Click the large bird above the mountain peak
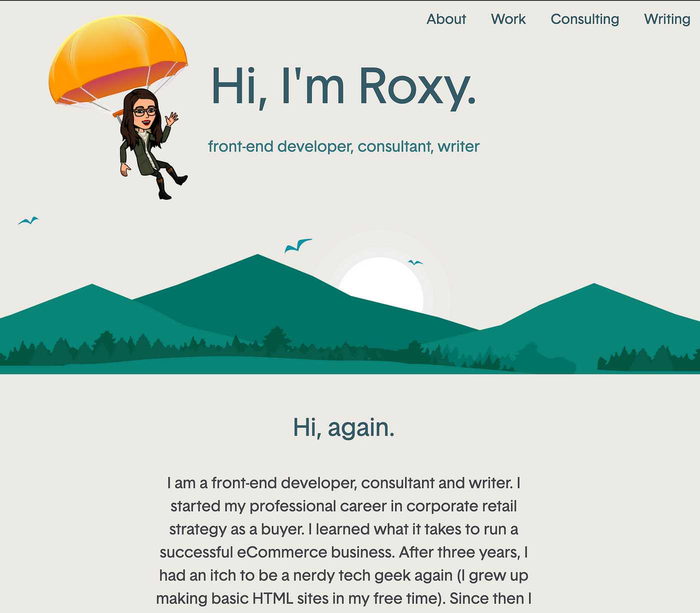700x613 pixels. (297, 245)
